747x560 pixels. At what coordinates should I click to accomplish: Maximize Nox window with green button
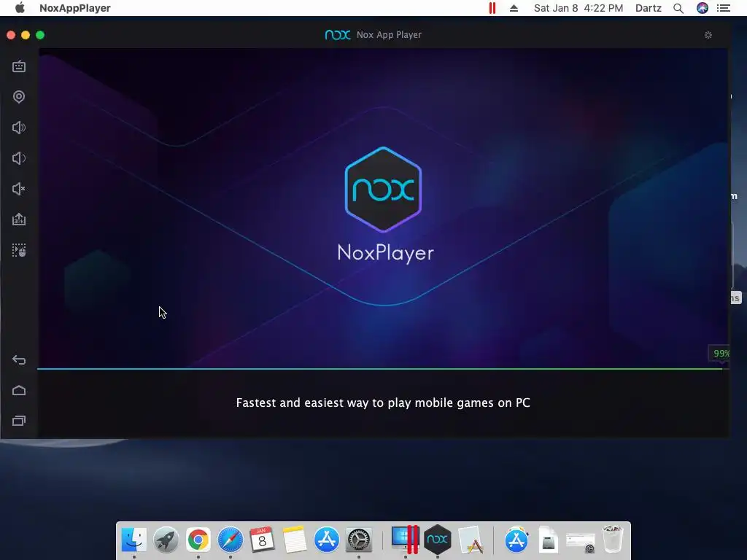point(40,35)
